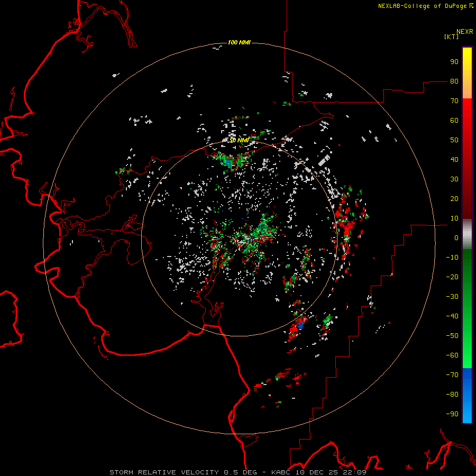This screenshot has width=476, height=476.
Task: Click the 50 value on velocity scale
Action: pos(454,140)
